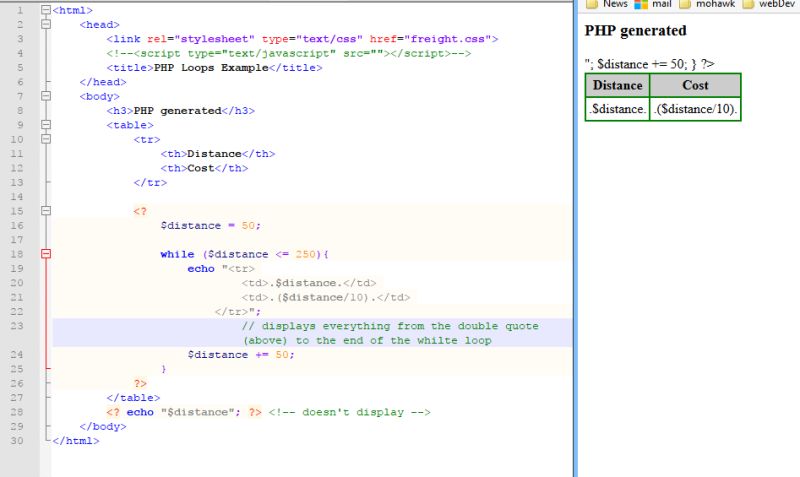Collapse the <body> fold marker on line 7
Screen dimensions: 800x477
(x=46, y=96)
